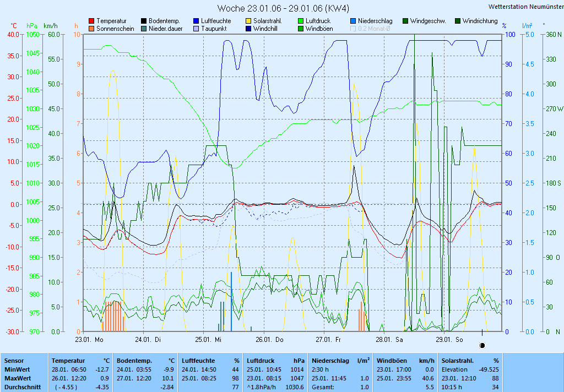This screenshot has width=564, height=392.
Task: Click the pressure minimum value 1014
Action: 297,369
